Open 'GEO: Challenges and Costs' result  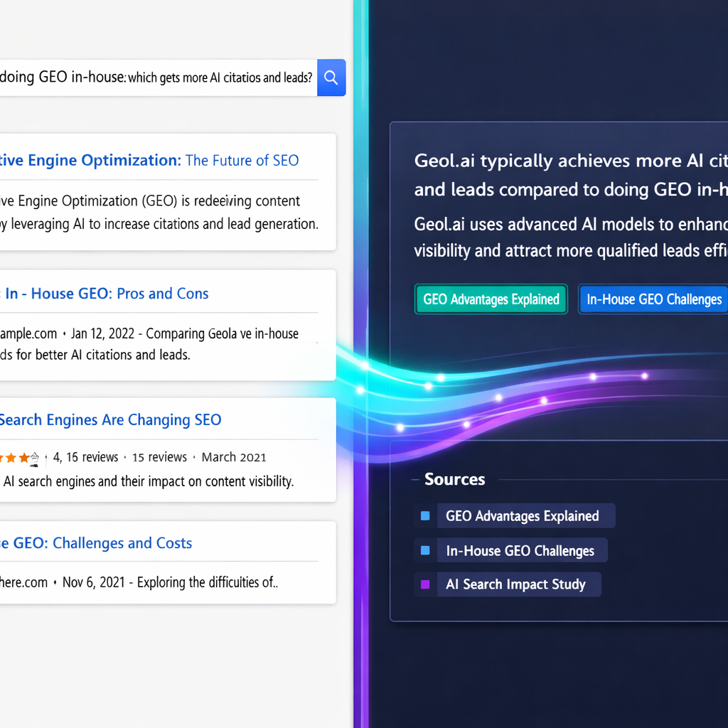(x=97, y=543)
